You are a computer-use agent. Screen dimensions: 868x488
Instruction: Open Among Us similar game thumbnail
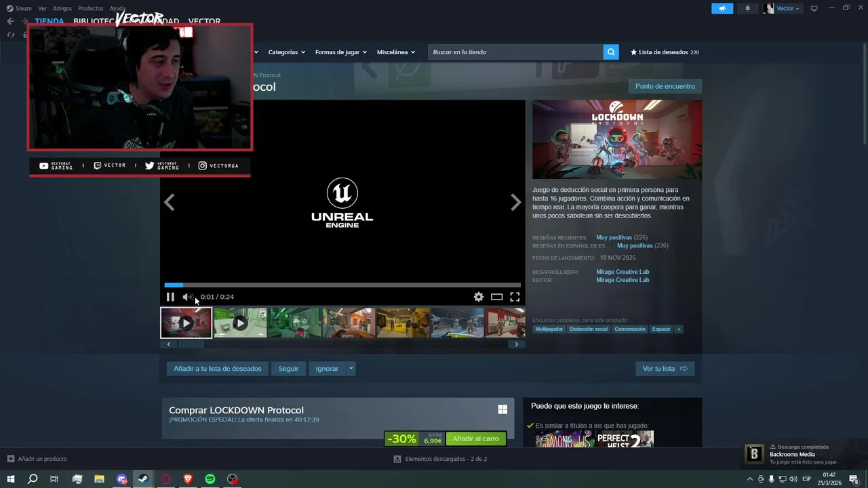tap(564, 439)
